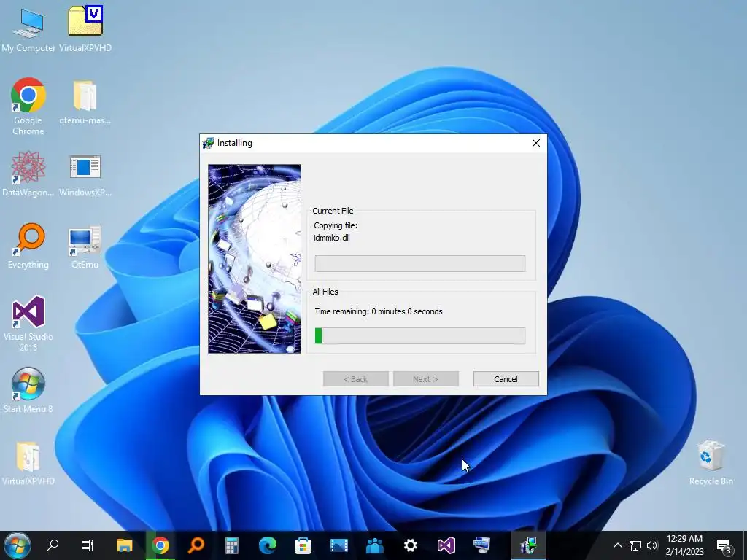This screenshot has height=560, width=747.
Task: Open Everything search from the taskbar
Action: (196, 545)
